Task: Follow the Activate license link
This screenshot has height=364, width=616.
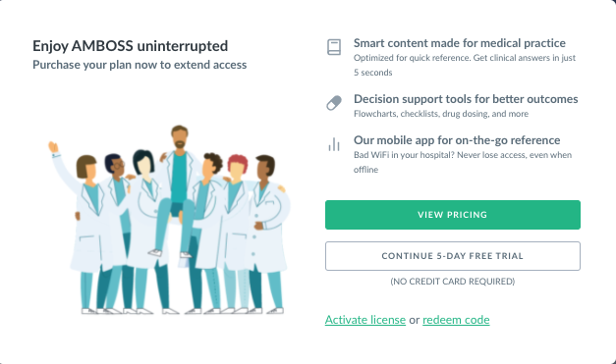Action: (364, 320)
